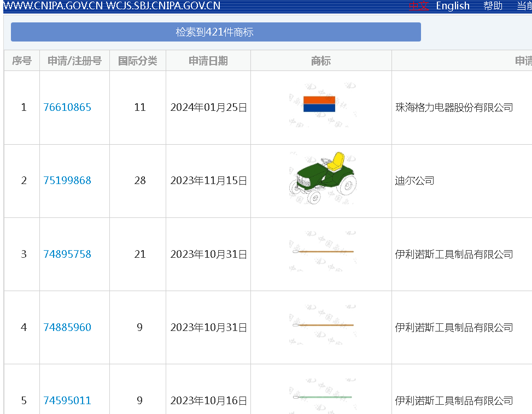Click the WWW.CNIPA.GOV.CN address text
Screen dimensions: 532x414
pyautogui.click(x=53, y=6)
